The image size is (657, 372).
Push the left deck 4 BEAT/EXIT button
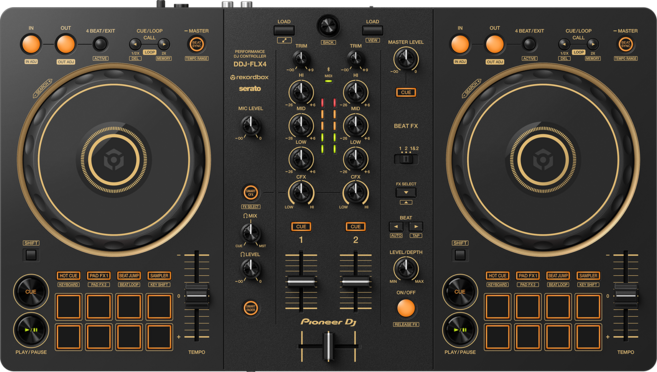100,44
